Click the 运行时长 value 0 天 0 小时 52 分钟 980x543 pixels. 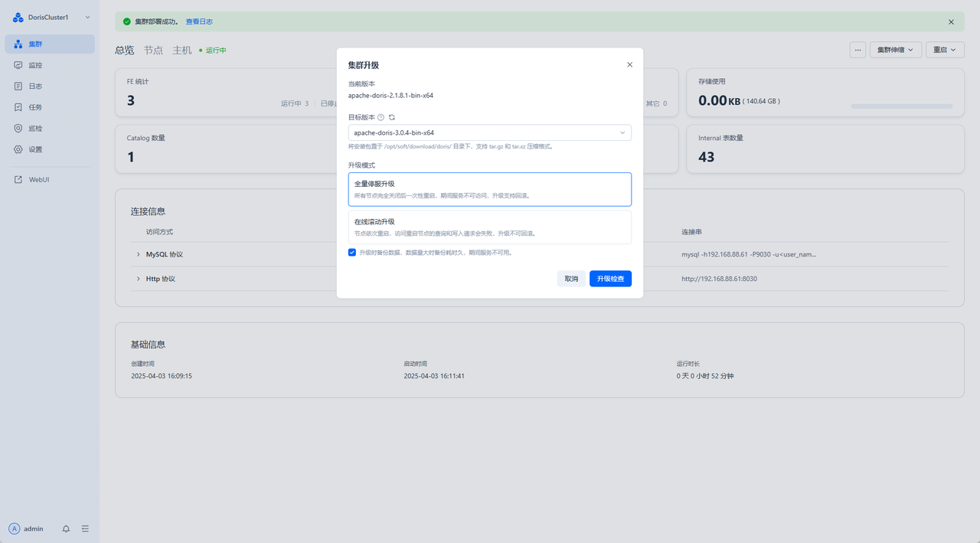click(x=705, y=376)
